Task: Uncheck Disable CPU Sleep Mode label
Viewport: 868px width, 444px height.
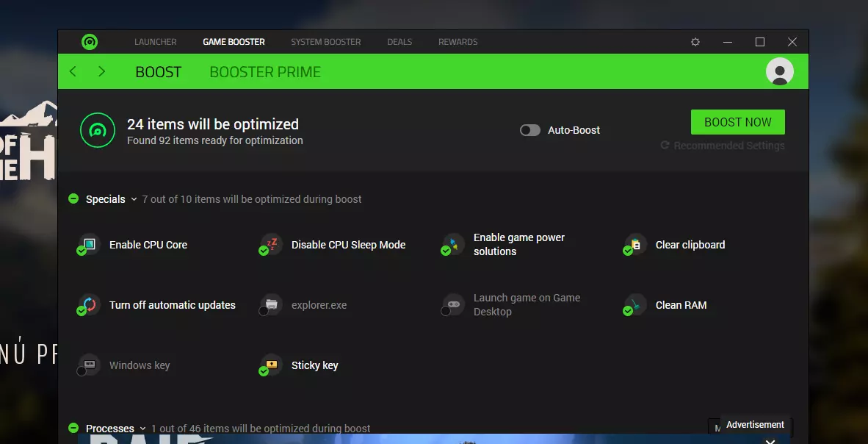Action: [348, 245]
